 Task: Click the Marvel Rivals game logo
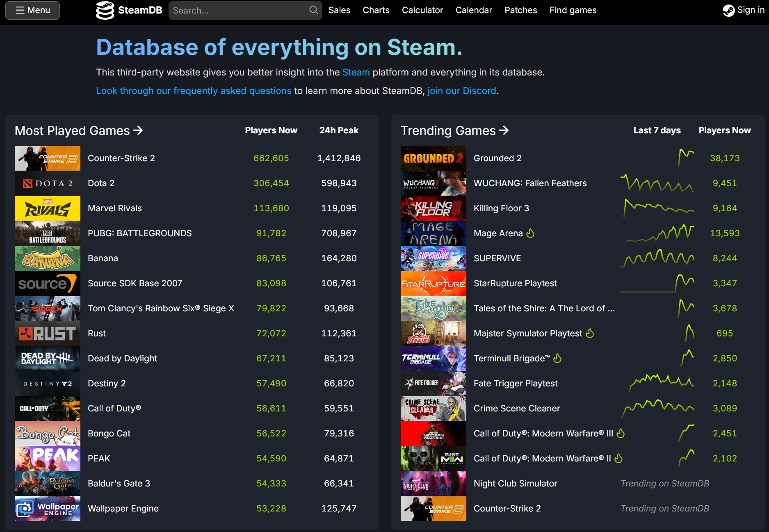(48, 208)
